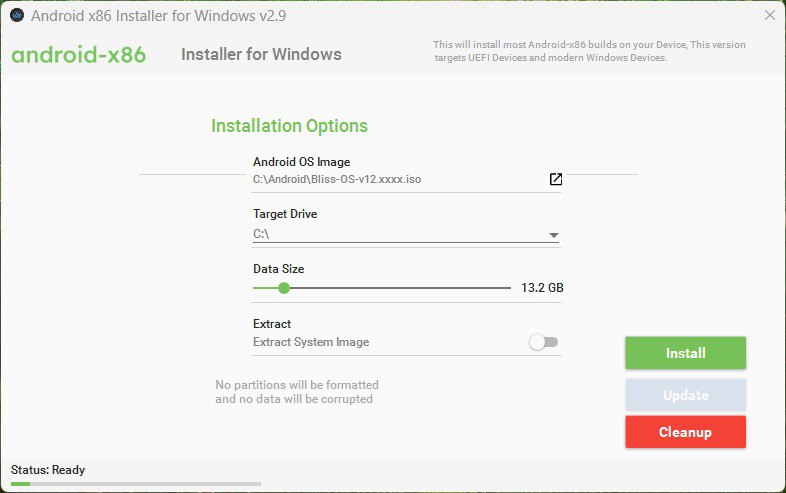Click the browse icon for Android OS Image
Viewport: 786px width, 493px height.
click(556, 179)
